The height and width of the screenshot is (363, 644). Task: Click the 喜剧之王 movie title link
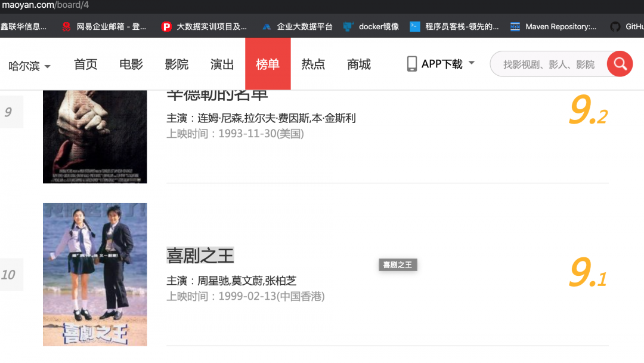tap(200, 256)
